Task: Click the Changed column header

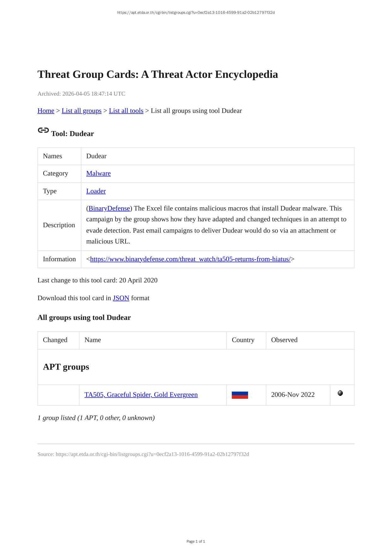Action: click(55, 340)
